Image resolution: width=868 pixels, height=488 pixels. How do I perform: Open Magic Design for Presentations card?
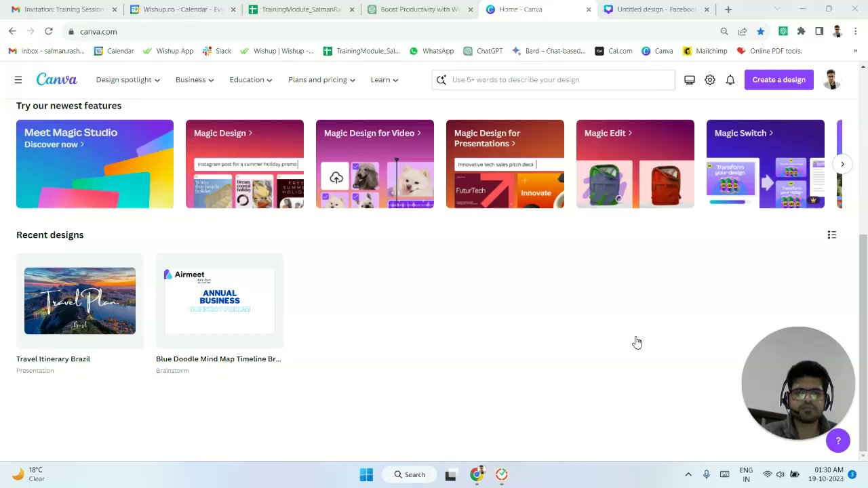(x=505, y=164)
